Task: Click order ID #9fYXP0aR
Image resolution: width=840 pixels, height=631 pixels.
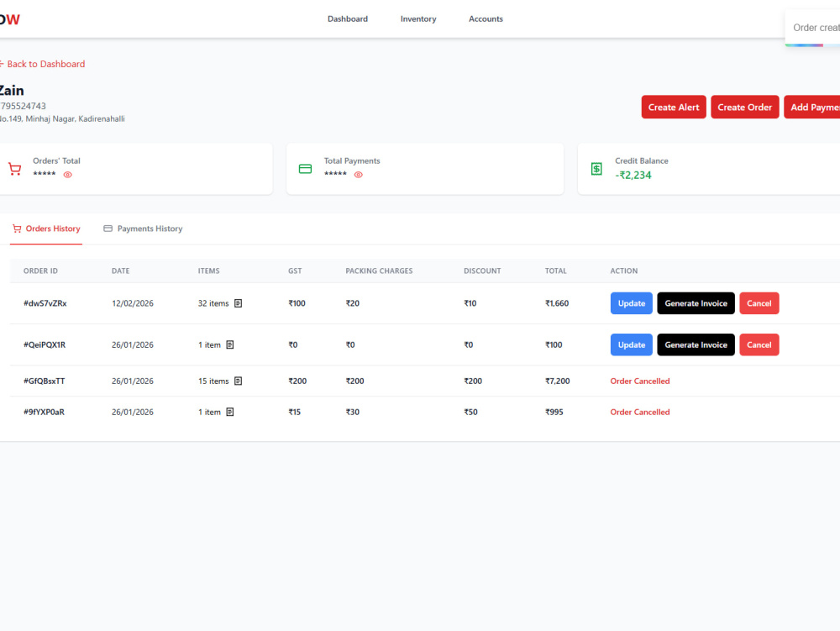Action: tap(44, 412)
